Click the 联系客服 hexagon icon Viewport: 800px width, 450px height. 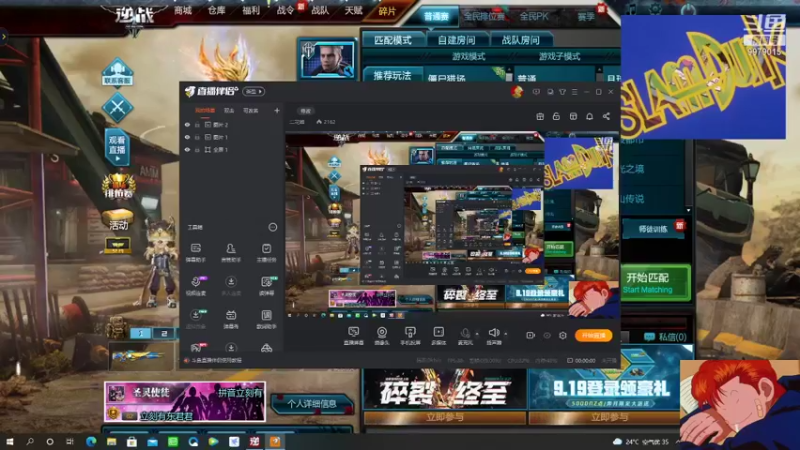(117, 72)
